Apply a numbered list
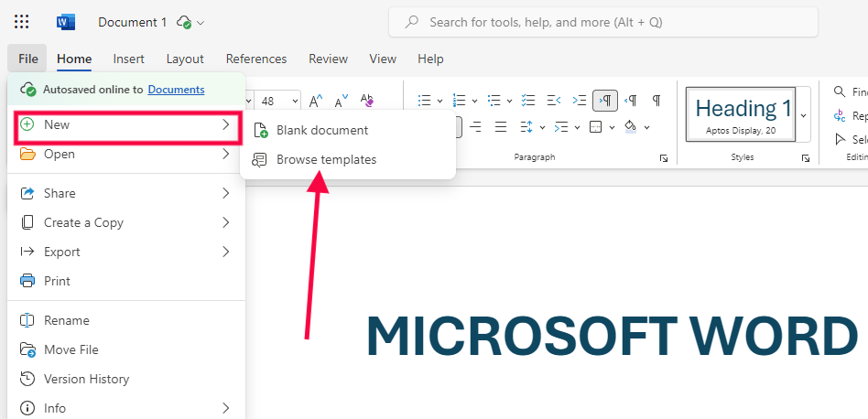 459,101
